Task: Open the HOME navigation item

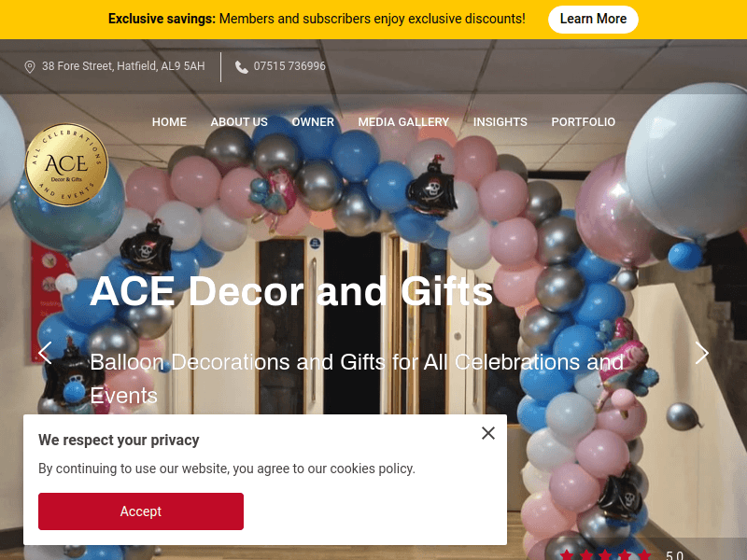Action: point(169,121)
